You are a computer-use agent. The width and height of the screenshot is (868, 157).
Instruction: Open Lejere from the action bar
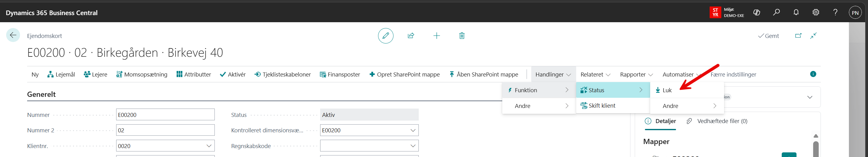pos(95,75)
